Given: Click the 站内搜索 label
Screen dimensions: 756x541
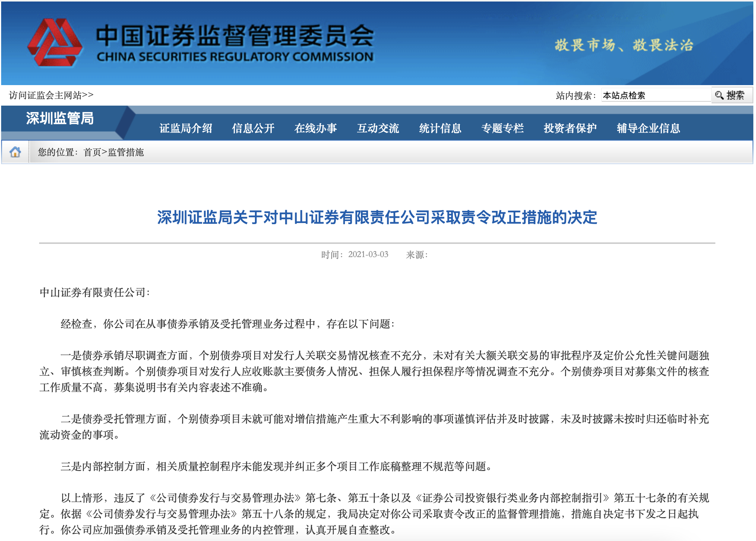Looking at the screenshot, I should point(576,95).
